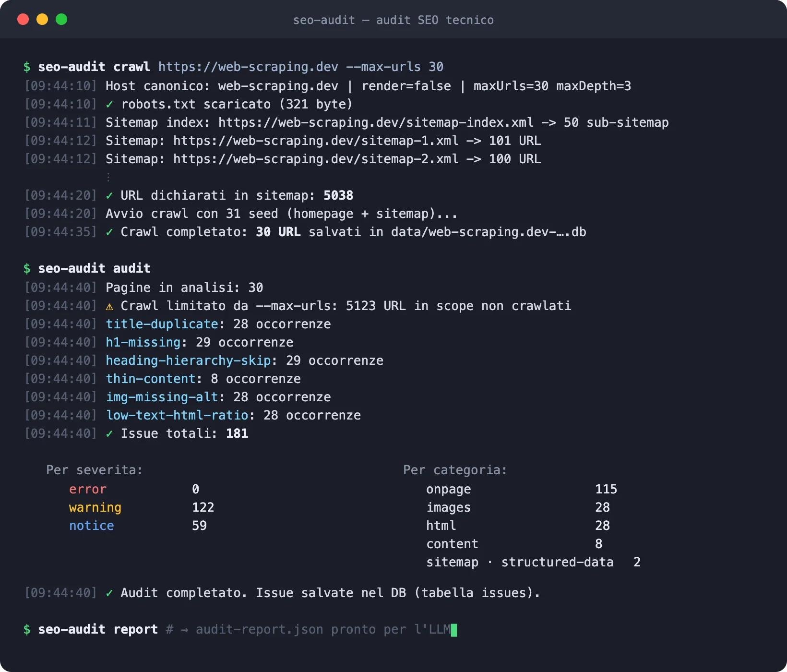Click the 'Host canonico: web-scraping.dev' text
This screenshot has width=787, height=672.
[222, 86]
